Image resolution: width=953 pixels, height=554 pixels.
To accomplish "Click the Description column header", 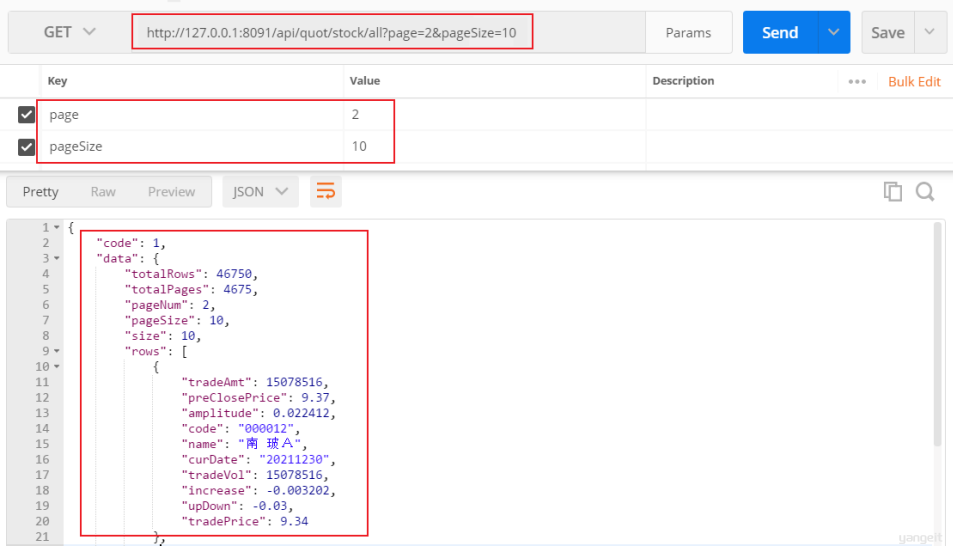I will [x=683, y=81].
